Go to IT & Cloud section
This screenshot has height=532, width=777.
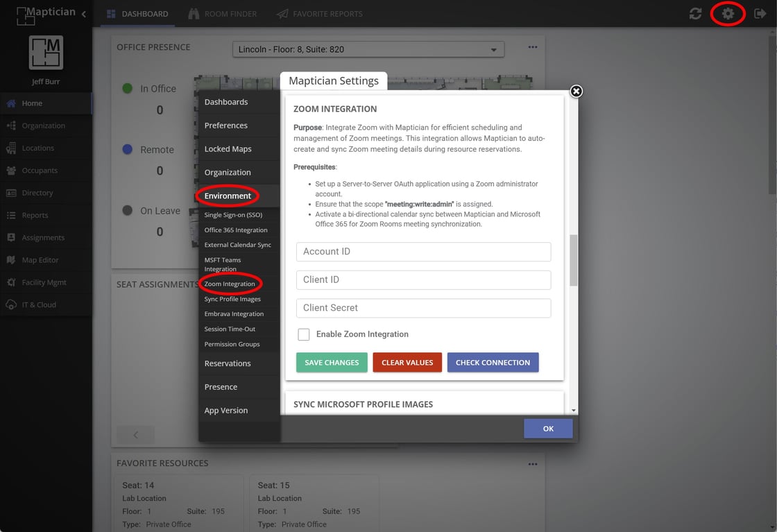click(38, 304)
